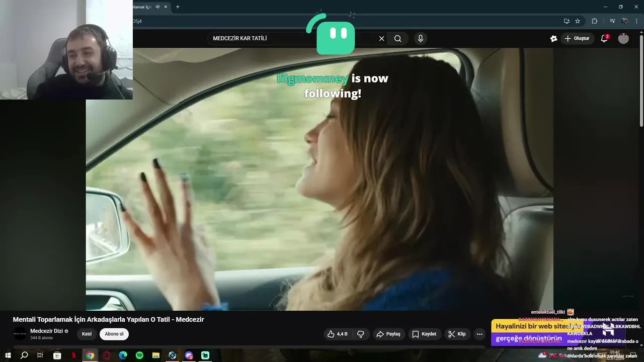Open Chrome profile avatar
This screenshot has height=362, width=644.
click(x=624, y=21)
